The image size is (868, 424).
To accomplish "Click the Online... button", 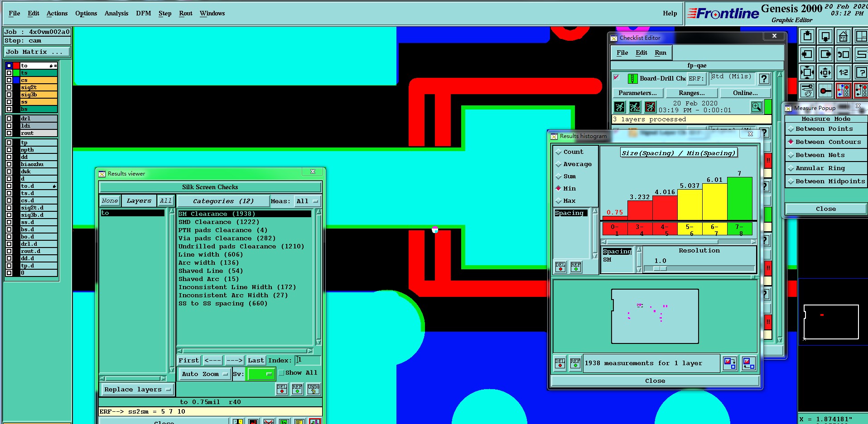I will pyautogui.click(x=745, y=93).
